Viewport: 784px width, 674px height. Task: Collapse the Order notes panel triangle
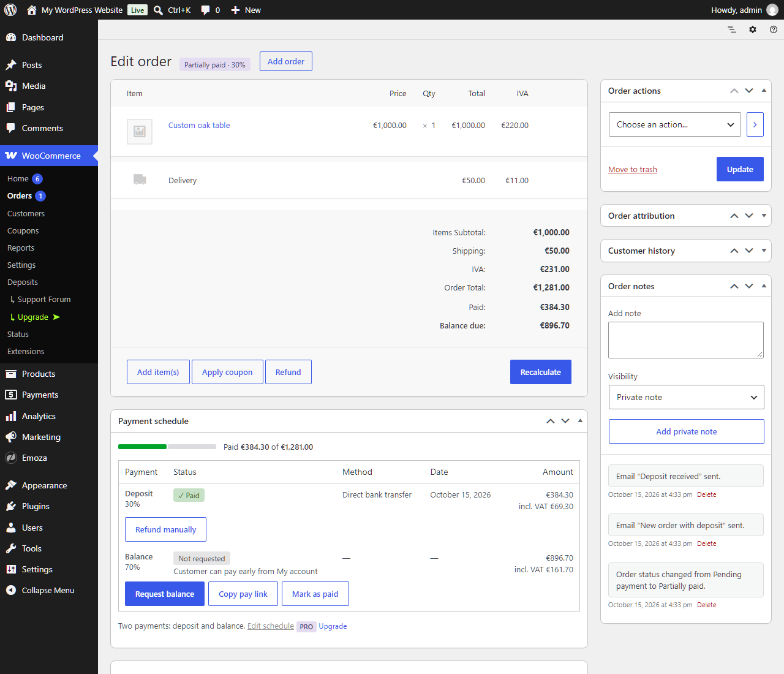[x=764, y=286]
